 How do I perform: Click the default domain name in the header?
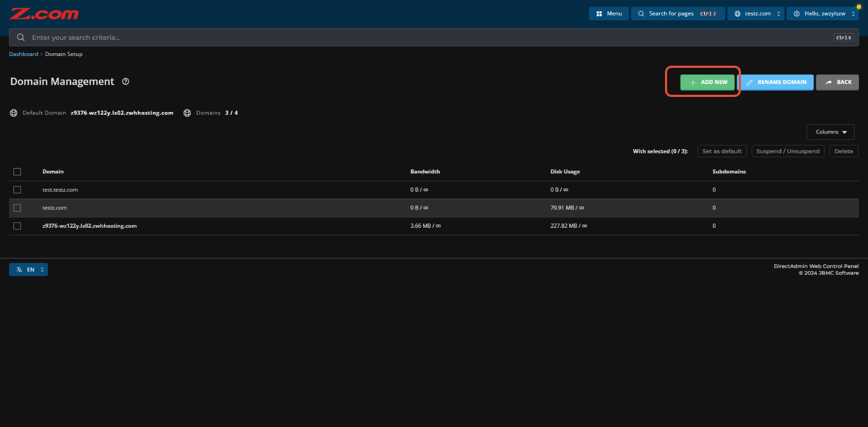[x=122, y=113]
